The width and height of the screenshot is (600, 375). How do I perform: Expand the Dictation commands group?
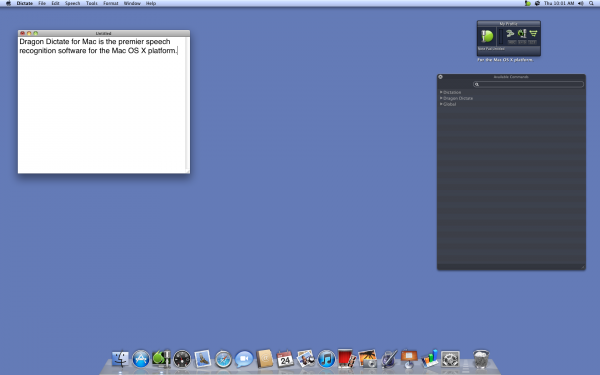(441, 92)
